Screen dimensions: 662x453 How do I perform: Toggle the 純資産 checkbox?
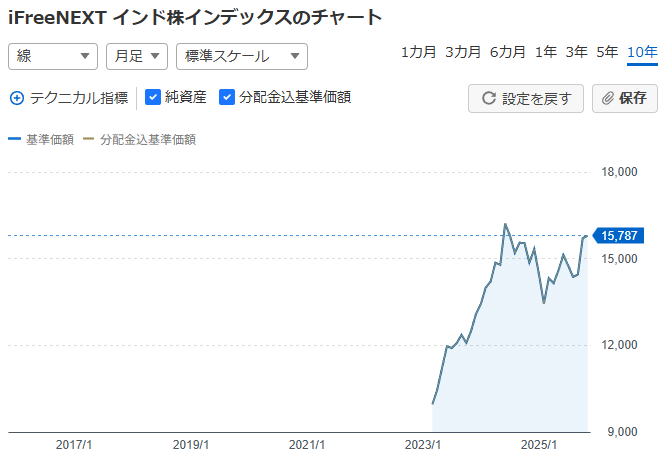[153, 97]
